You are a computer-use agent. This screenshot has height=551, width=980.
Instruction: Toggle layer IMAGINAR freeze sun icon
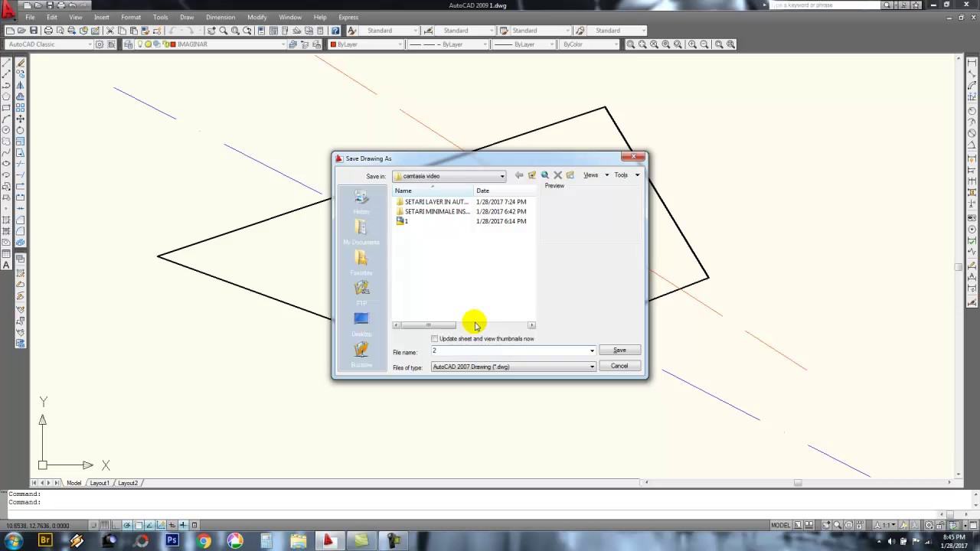coord(148,44)
